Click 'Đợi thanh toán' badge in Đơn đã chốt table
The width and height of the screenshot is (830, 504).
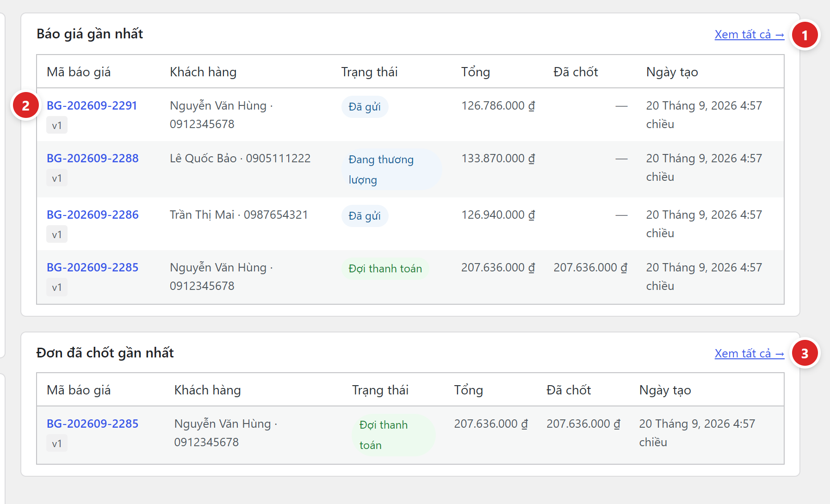tap(394, 435)
